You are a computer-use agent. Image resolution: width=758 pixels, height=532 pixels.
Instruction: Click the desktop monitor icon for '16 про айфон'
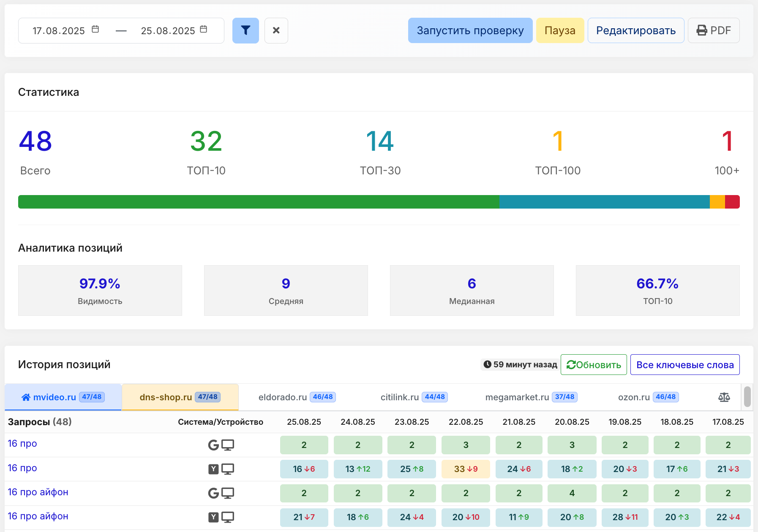(x=228, y=493)
